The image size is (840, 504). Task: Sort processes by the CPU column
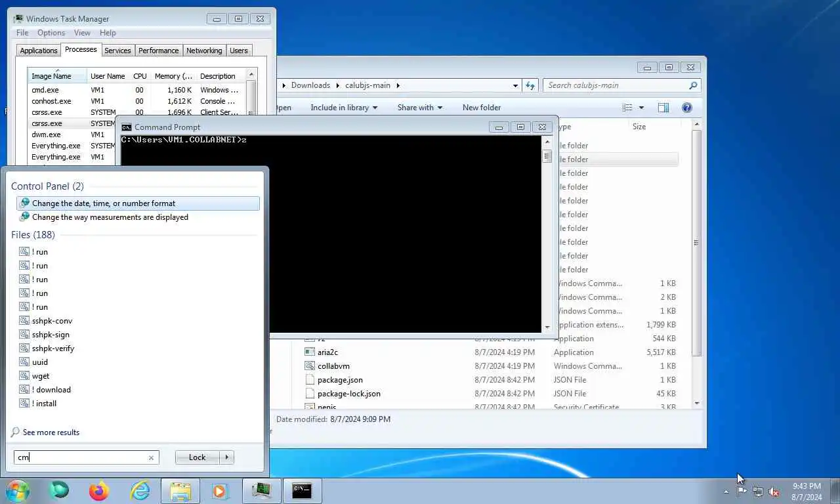[x=140, y=76]
